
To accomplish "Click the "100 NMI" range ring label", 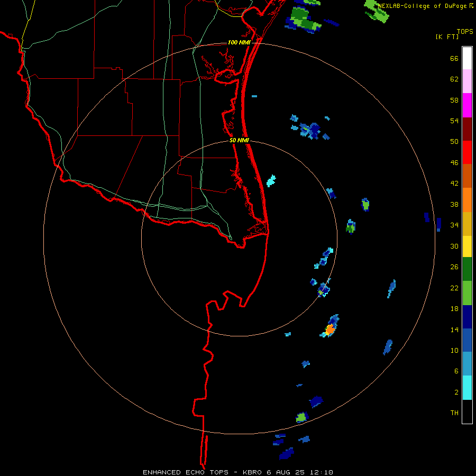I will click(239, 42).
